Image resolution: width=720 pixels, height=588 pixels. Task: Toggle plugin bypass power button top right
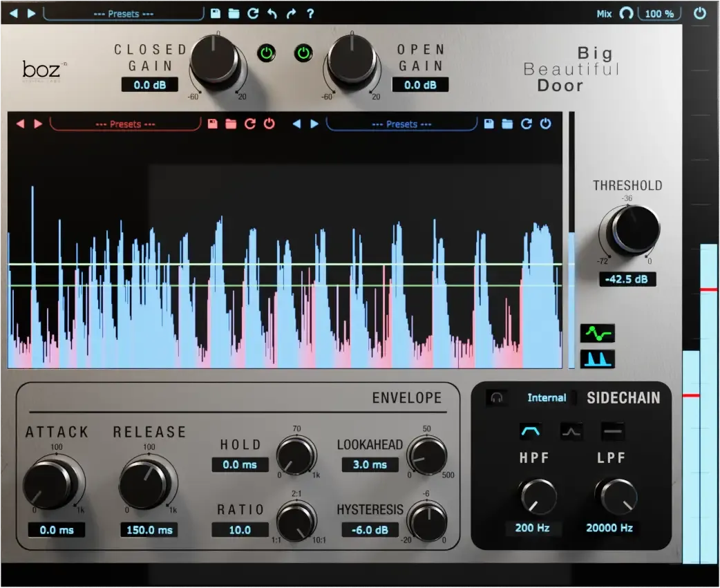(700, 13)
